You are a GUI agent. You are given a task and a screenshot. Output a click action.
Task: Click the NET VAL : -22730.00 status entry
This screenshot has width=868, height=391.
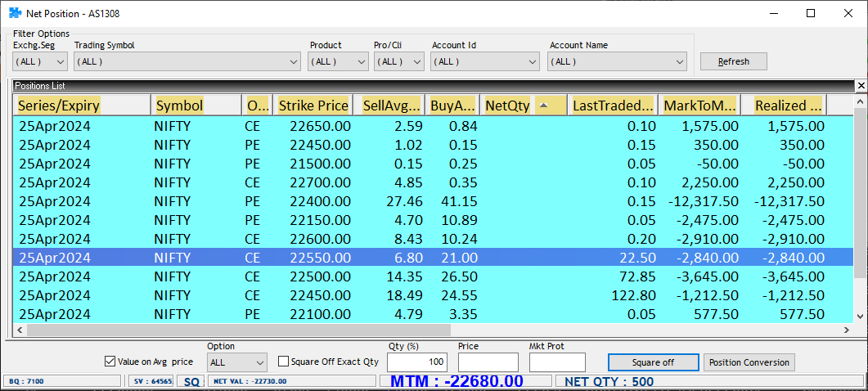[x=250, y=381]
